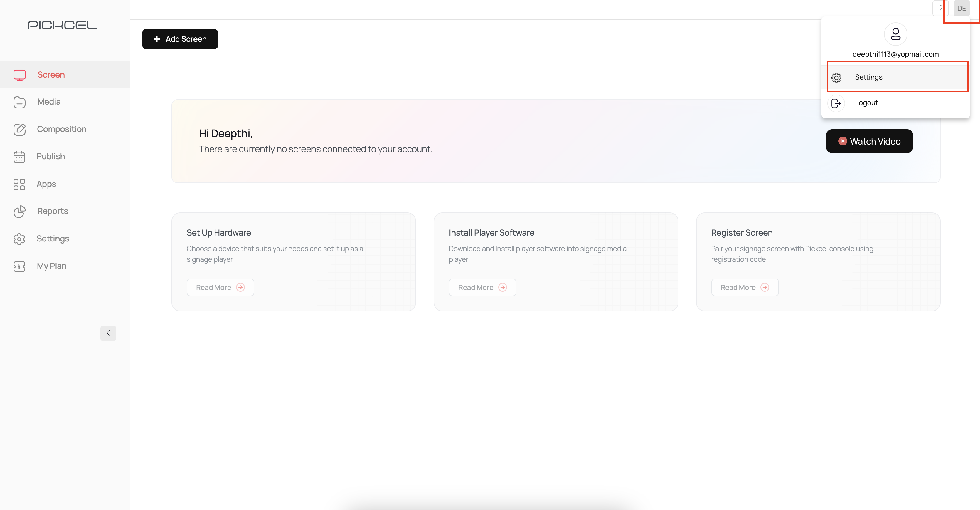Open the Screen section

[65, 75]
